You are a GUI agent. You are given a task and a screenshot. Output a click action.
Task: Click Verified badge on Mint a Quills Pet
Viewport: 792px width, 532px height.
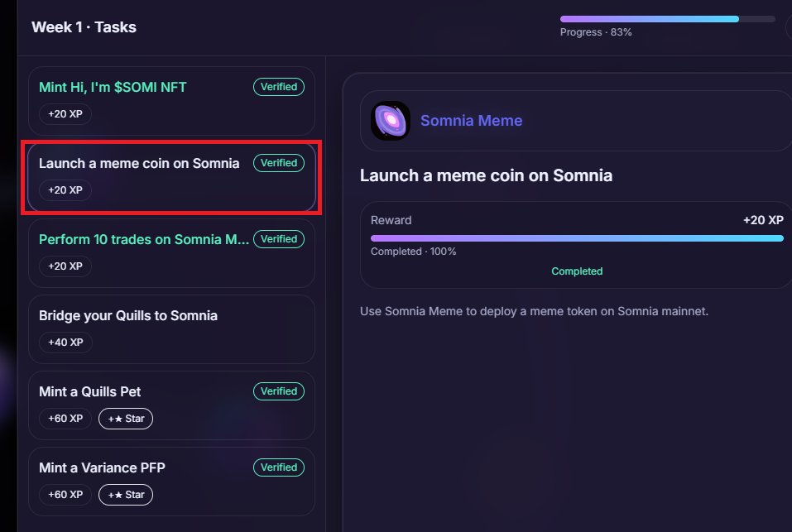click(279, 391)
